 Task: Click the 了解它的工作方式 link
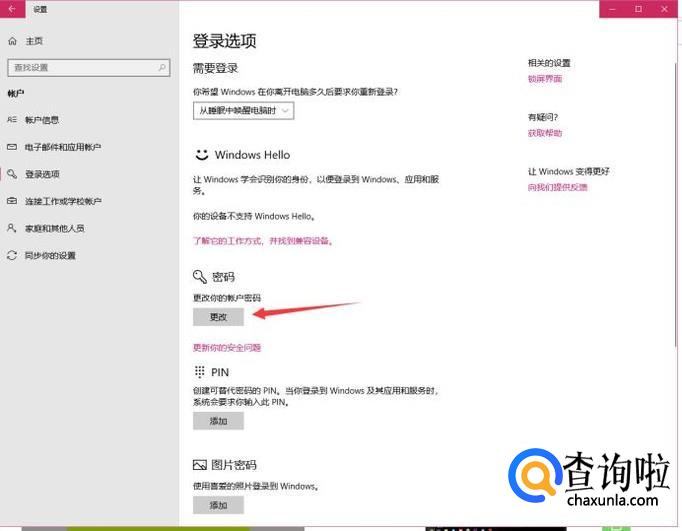point(263,240)
